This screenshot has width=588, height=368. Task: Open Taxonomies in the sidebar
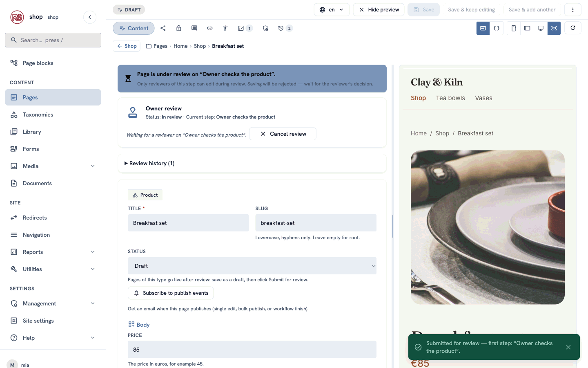coord(53,114)
